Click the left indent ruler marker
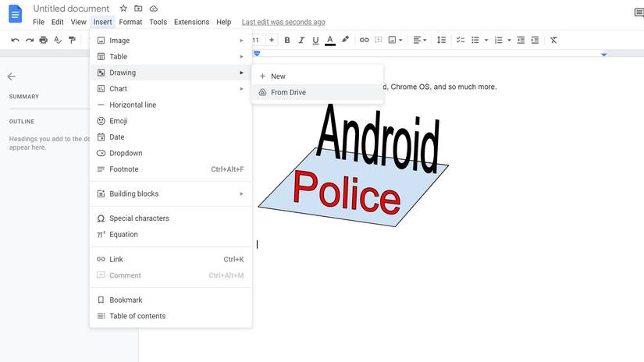Viewport: 644px width, 362px height. [x=257, y=54]
